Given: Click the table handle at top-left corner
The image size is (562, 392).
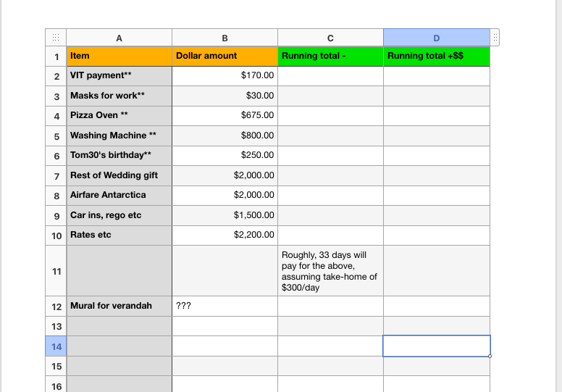Looking at the screenshot, I should 56,38.
